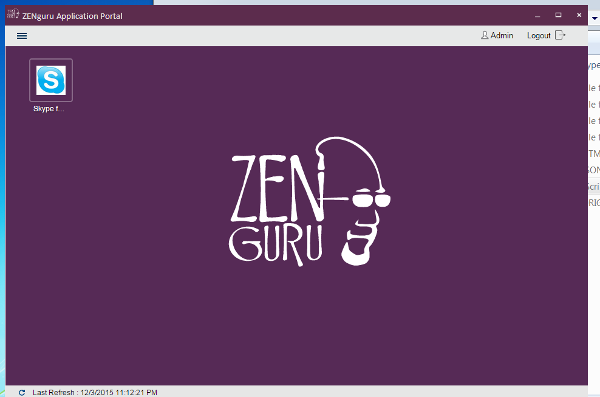Click the Admin person icon
The width and height of the screenshot is (600, 397).
coord(484,35)
